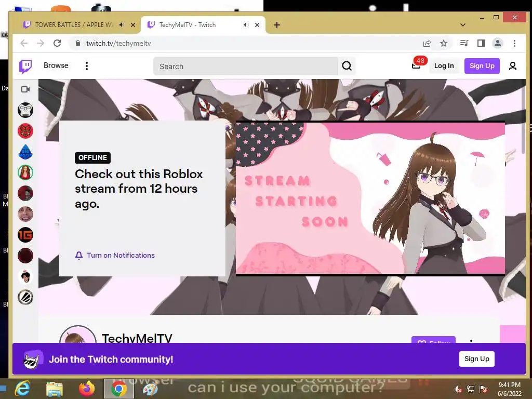Viewport: 532px width, 399px height.
Task: Open the afro character avatar channel
Action: click(x=25, y=276)
